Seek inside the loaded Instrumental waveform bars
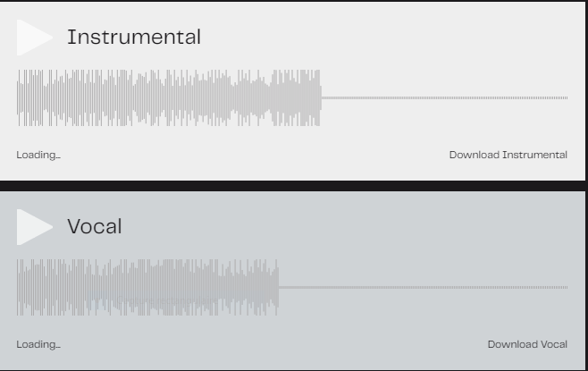 pos(169,97)
